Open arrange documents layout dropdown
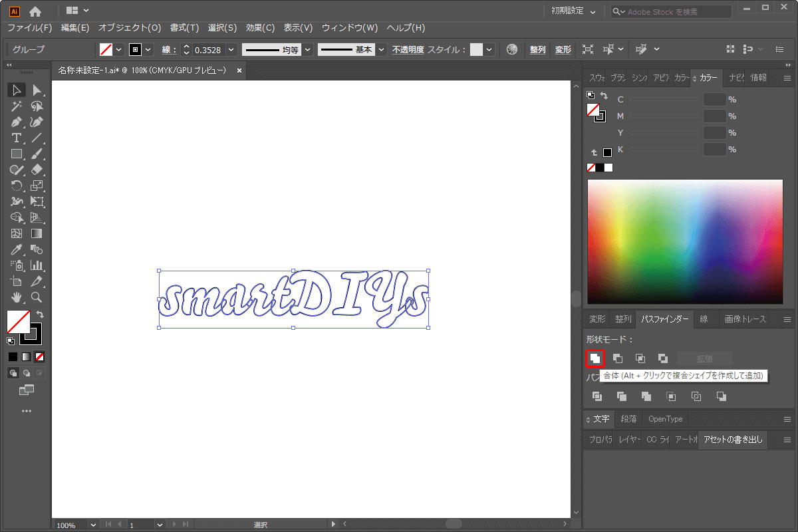This screenshot has height=532, width=798. click(x=78, y=11)
